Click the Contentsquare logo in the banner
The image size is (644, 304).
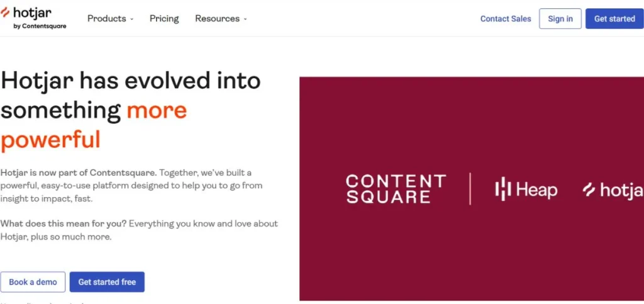point(396,189)
